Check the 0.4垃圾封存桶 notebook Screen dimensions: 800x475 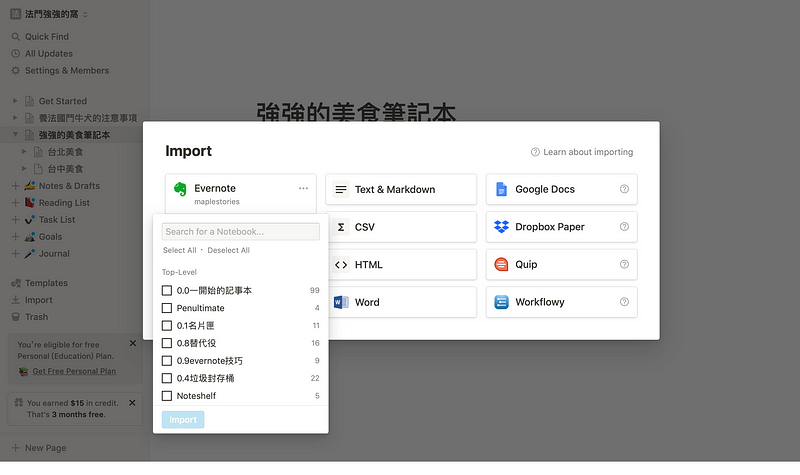[167, 378]
